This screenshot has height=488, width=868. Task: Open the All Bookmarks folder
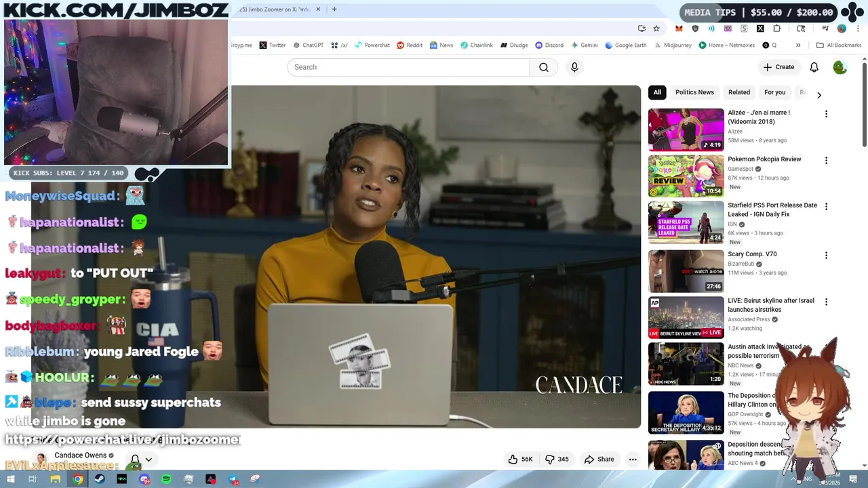tap(839, 45)
